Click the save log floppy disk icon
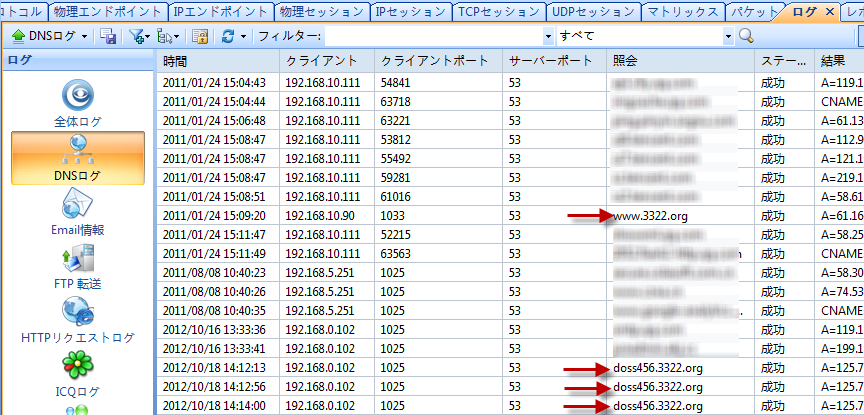This screenshot has width=864, height=415. click(108, 36)
